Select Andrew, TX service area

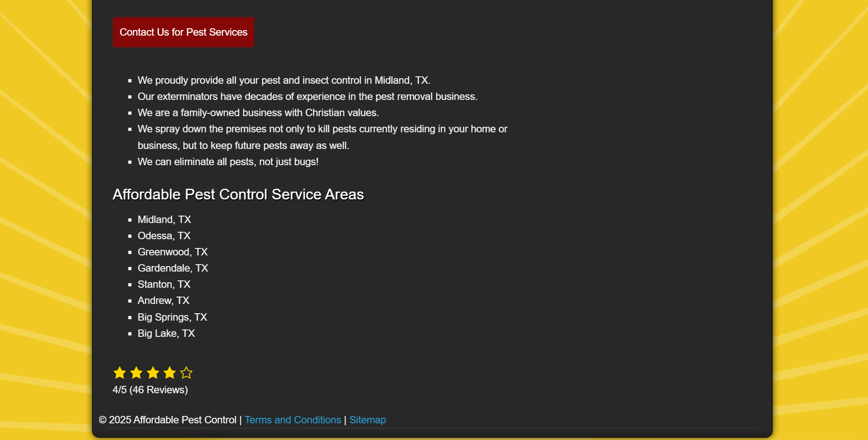click(x=163, y=301)
